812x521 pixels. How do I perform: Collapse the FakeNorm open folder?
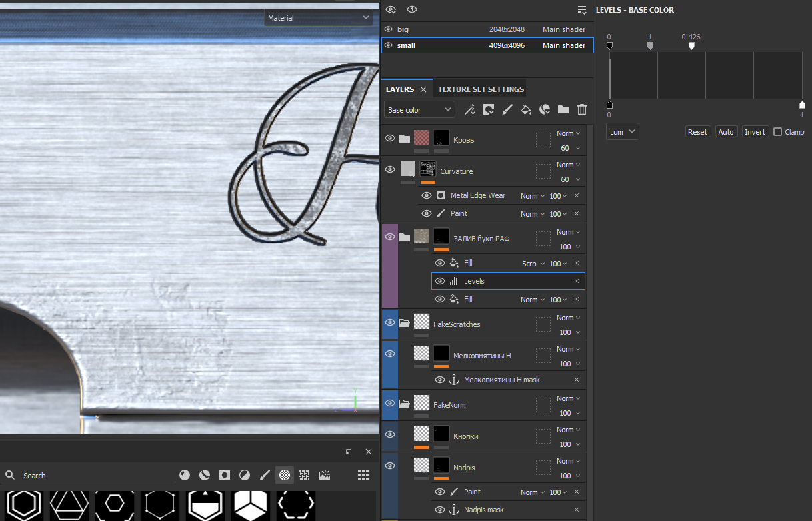click(405, 404)
